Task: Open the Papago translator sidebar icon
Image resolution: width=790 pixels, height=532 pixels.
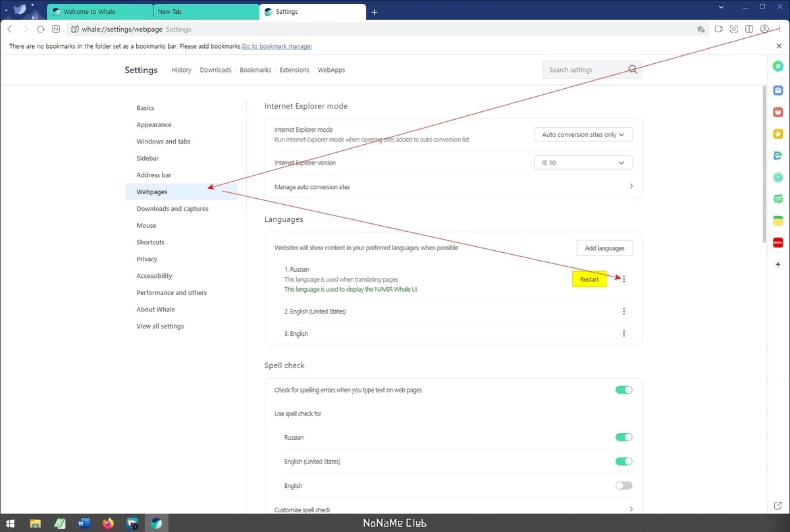Action: click(x=777, y=155)
